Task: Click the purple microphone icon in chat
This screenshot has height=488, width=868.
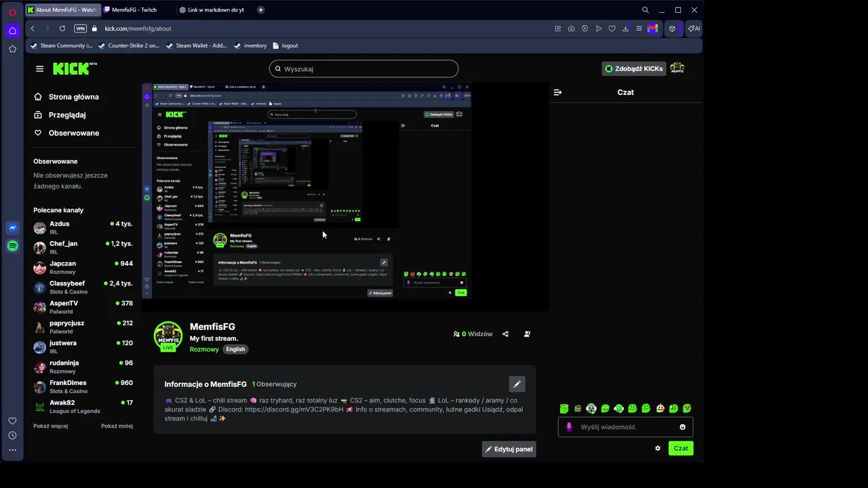Action: point(569,427)
